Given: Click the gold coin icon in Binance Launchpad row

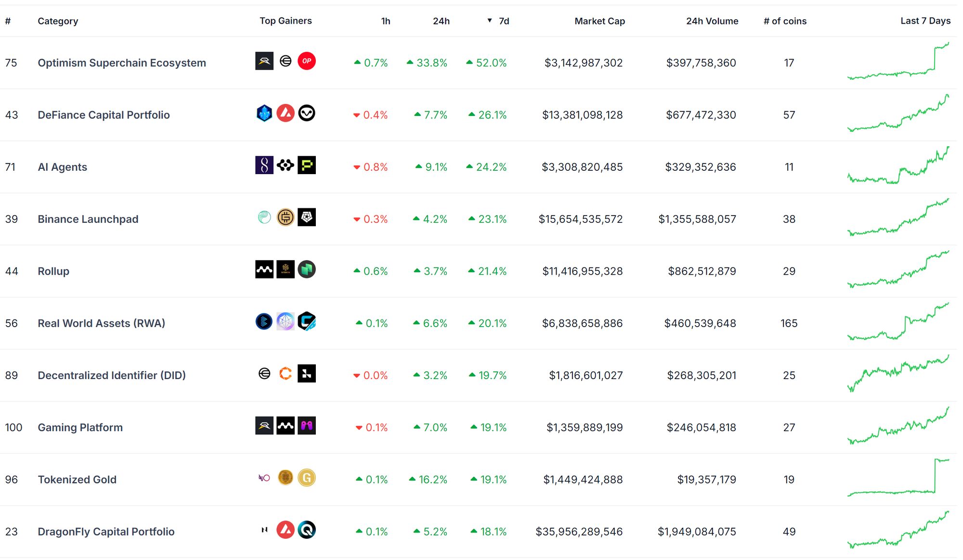Looking at the screenshot, I should (286, 217).
